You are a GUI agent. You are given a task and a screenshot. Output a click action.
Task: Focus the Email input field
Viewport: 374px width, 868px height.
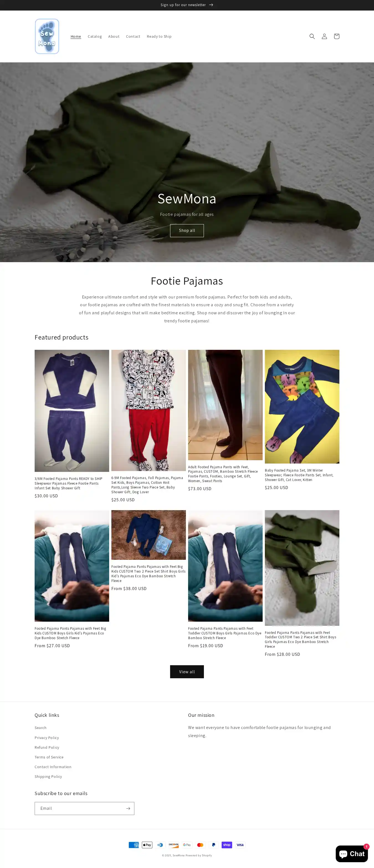[80, 808]
